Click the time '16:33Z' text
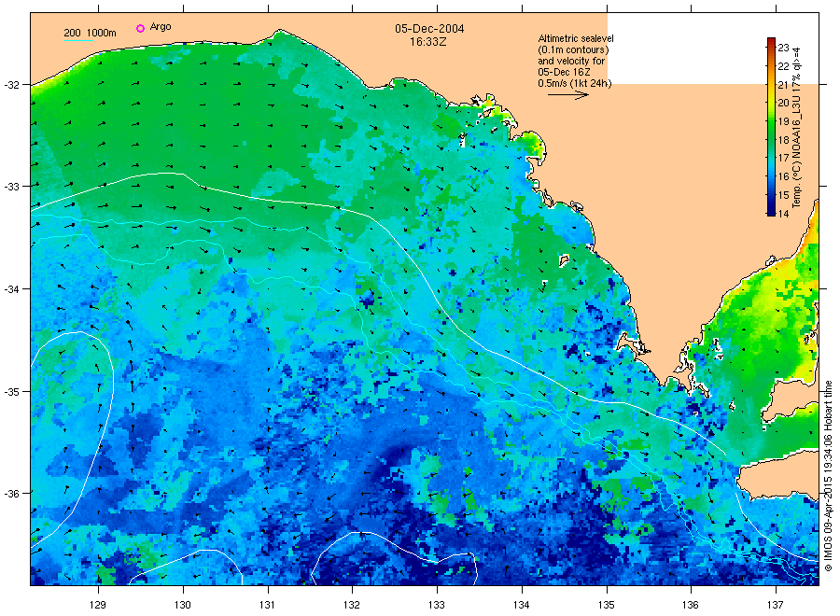This screenshot has width=840, height=616. pos(428,42)
